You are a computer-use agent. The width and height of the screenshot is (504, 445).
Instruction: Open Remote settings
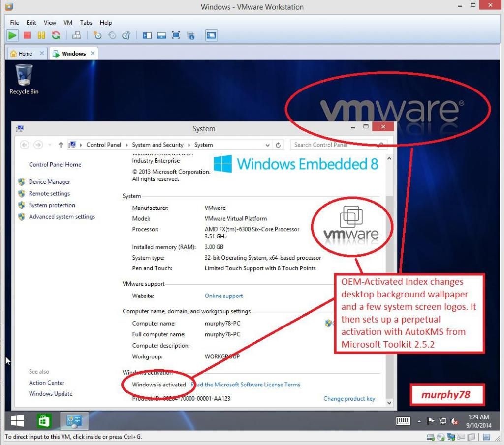click(49, 193)
